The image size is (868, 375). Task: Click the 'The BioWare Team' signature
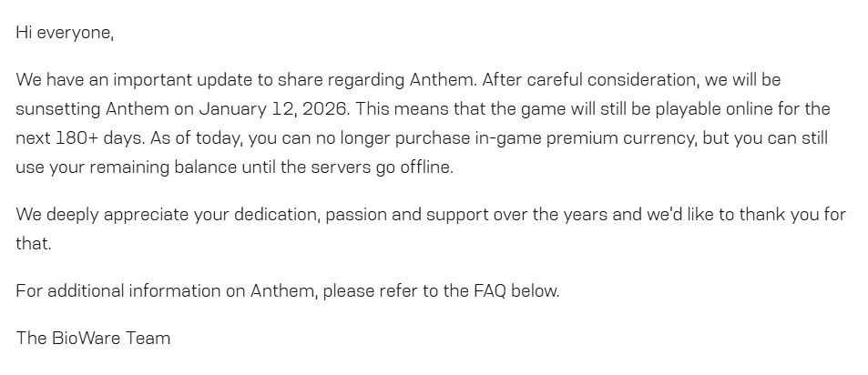[x=93, y=338]
